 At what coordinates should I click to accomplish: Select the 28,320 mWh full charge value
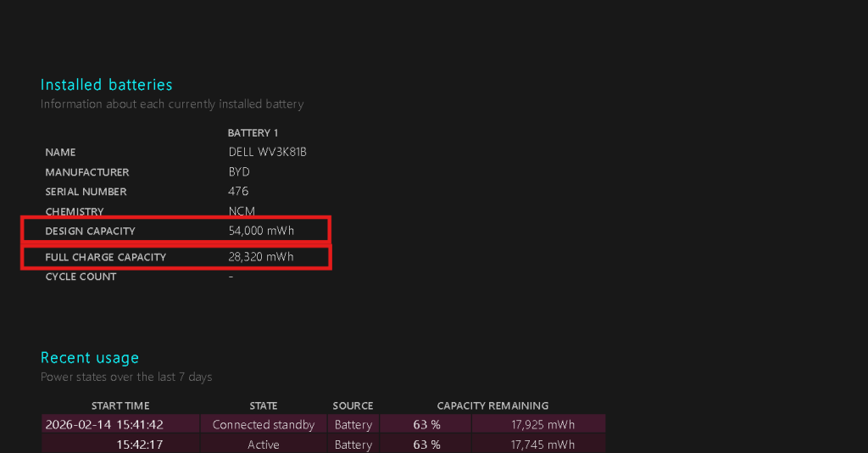point(261,257)
